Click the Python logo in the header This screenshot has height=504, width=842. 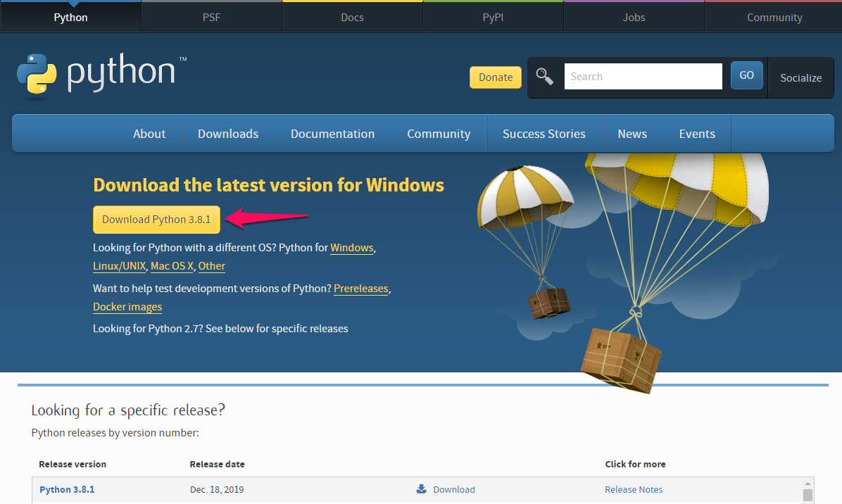pos(101,76)
